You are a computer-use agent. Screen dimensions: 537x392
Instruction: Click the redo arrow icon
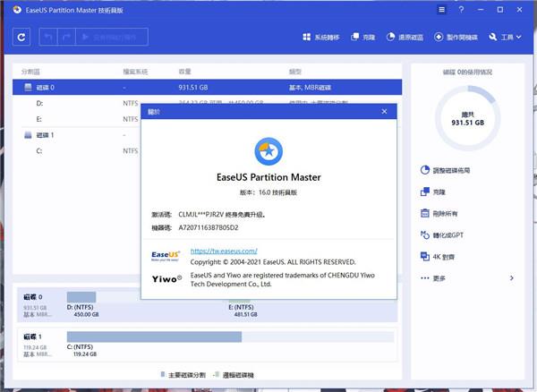coord(66,37)
